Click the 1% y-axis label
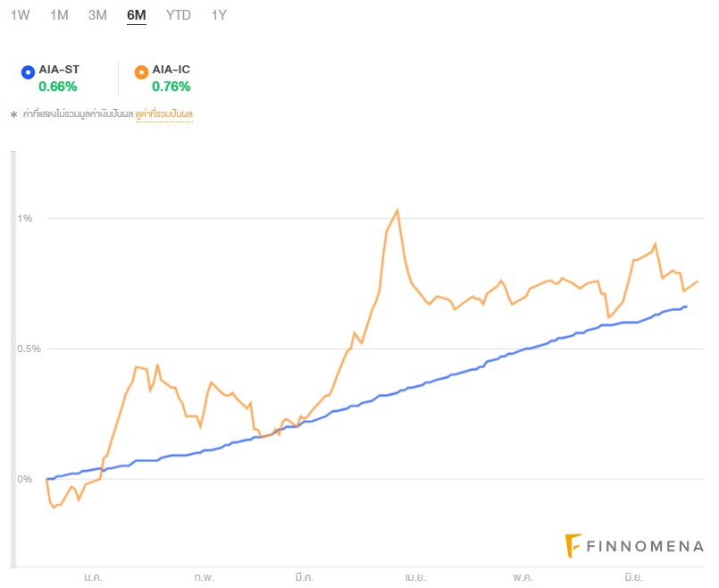 tap(25, 218)
